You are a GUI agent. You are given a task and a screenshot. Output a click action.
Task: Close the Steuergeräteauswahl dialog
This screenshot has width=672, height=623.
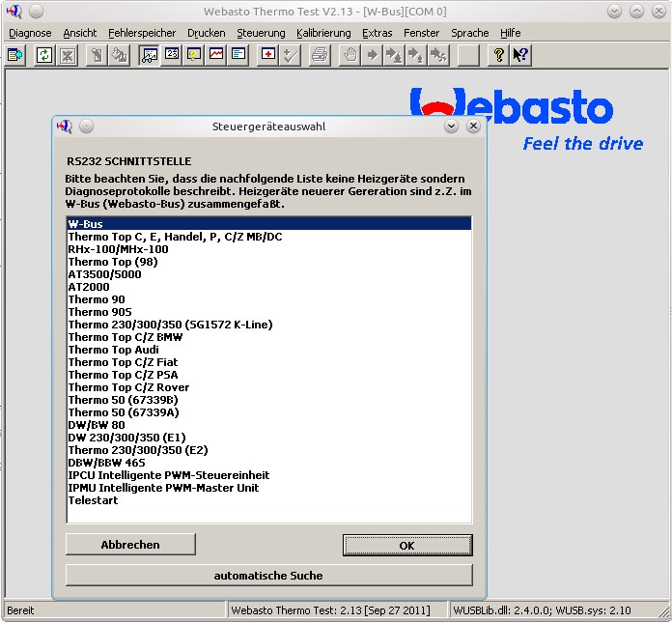click(473, 127)
